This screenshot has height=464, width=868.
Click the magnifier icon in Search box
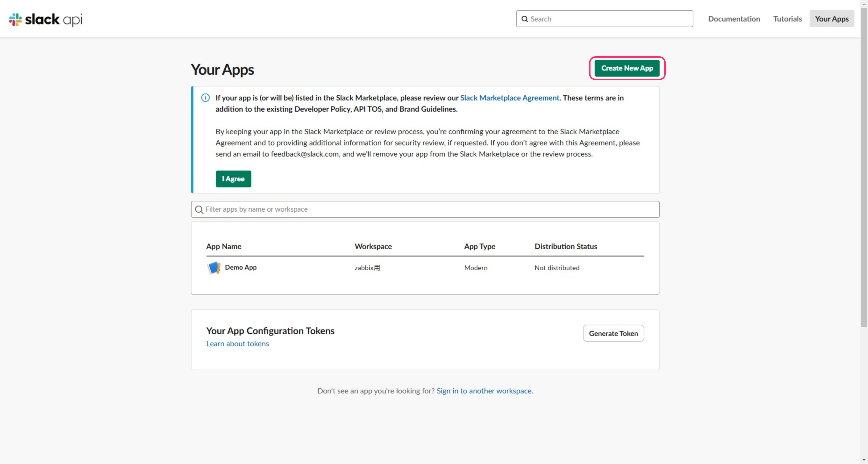[x=525, y=19]
